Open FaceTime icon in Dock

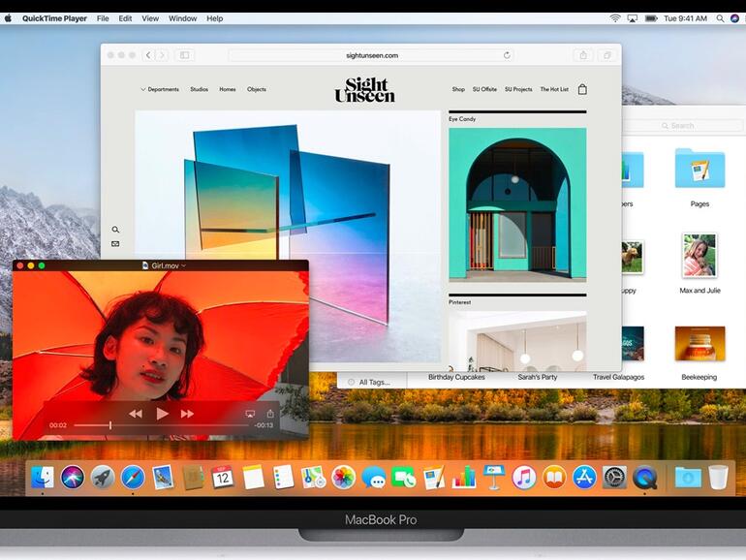click(403, 478)
